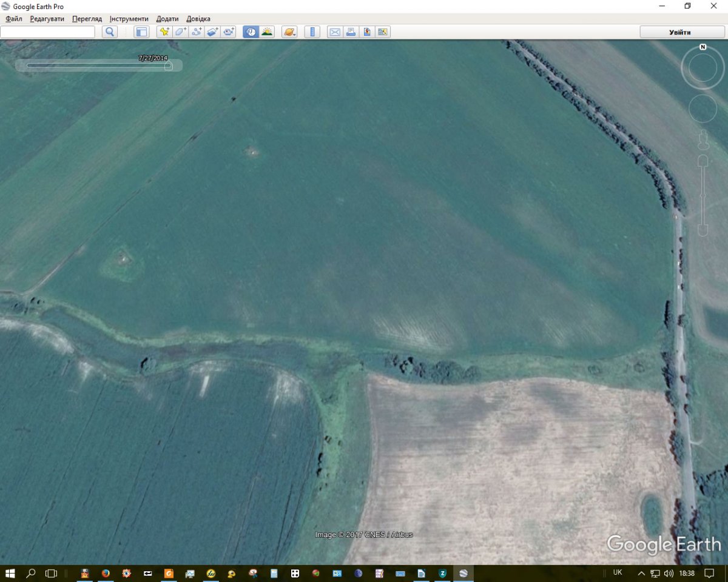
Task: Record a tour icon
Action: [x=229, y=32]
